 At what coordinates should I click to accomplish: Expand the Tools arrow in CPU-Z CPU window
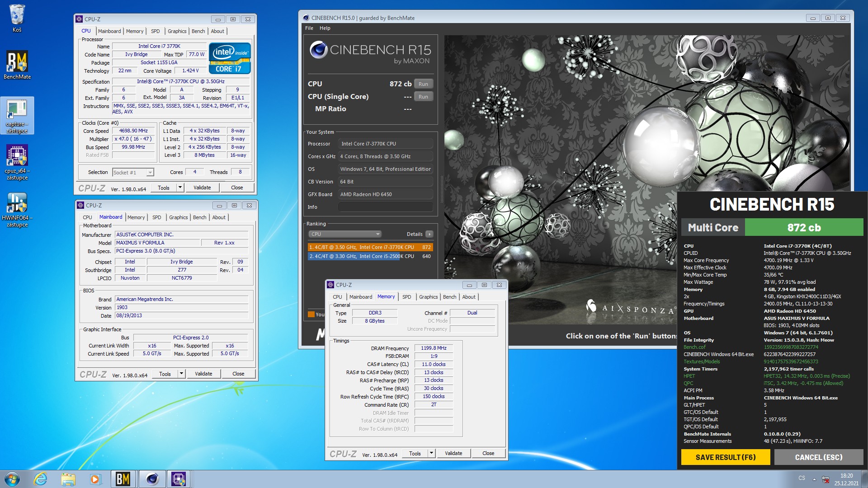pos(180,188)
